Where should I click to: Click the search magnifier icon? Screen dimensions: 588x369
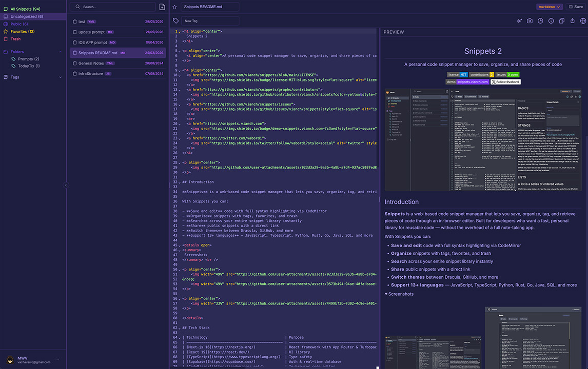coord(77,7)
